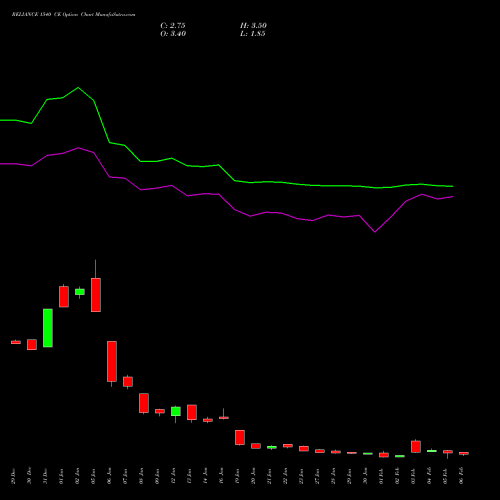Click the large red candle above 06 Jan
Screen dimensions: 500x500
coord(112,361)
